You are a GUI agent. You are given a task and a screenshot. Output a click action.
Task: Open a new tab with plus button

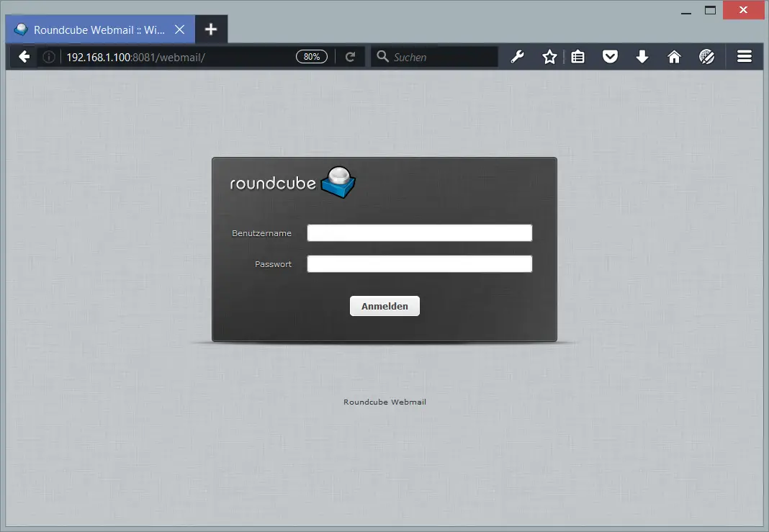click(x=211, y=30)
